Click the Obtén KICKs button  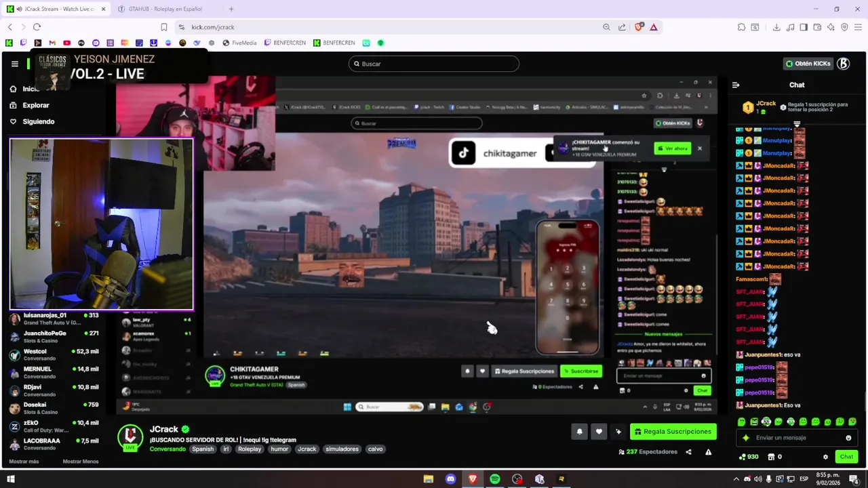coord(808,64)
